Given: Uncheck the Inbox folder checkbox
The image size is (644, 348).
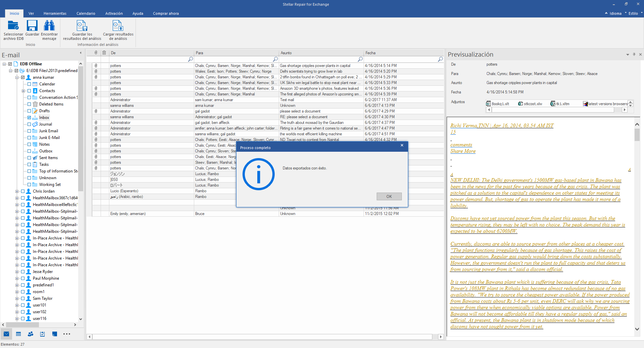Looking at the screenshot, I should tap(29, 118).
